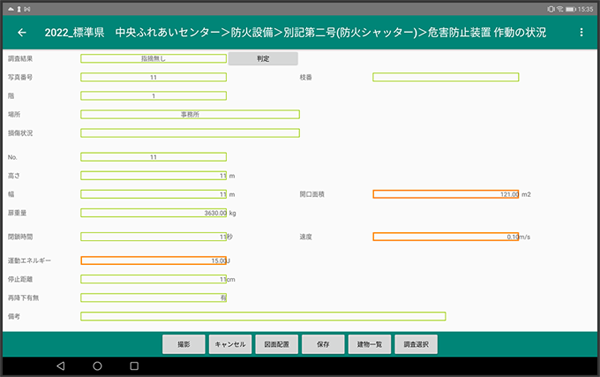Tap the back arrow in header

22,33
